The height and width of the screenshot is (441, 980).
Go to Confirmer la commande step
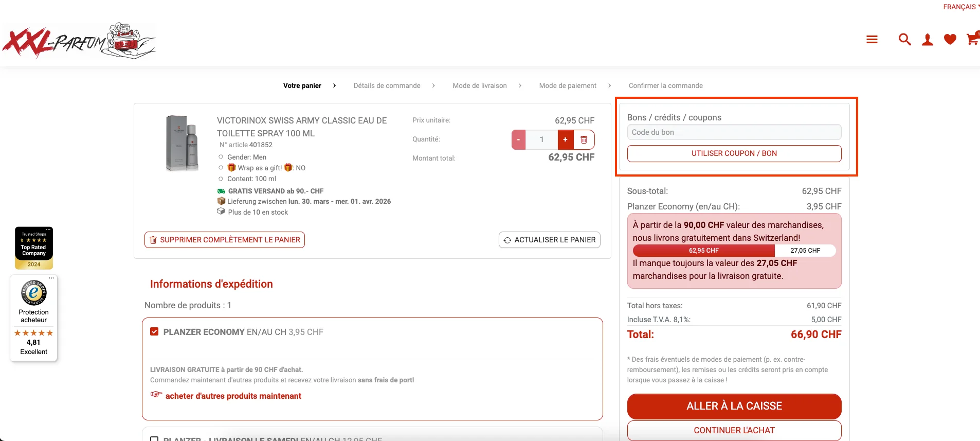click(x=666, y=85)
